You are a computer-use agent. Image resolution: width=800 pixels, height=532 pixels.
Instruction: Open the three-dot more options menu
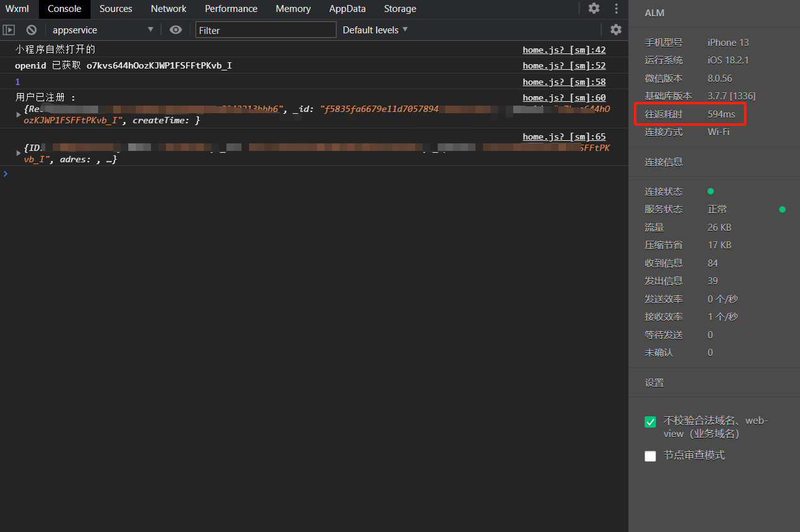(616, 9)
